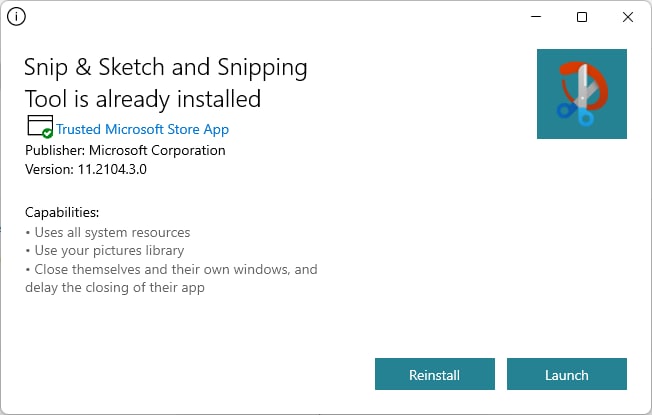Maximize the installer window
The height and width of the screenshot is (415, 652).
582,17
